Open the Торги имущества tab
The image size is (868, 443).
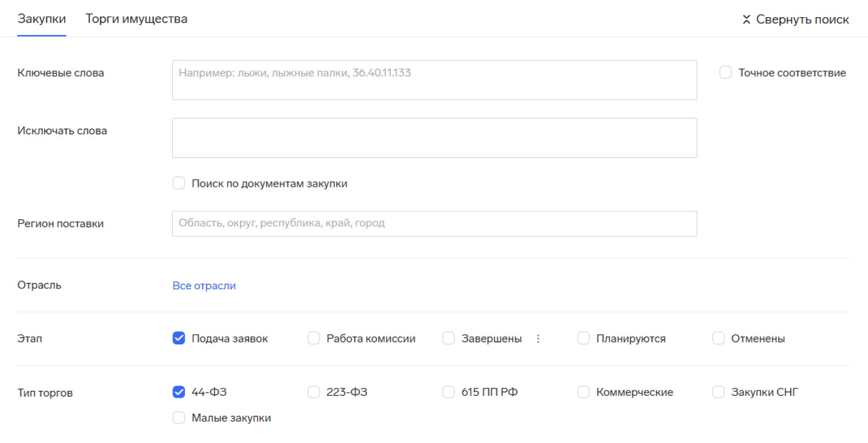coord(137,19)
